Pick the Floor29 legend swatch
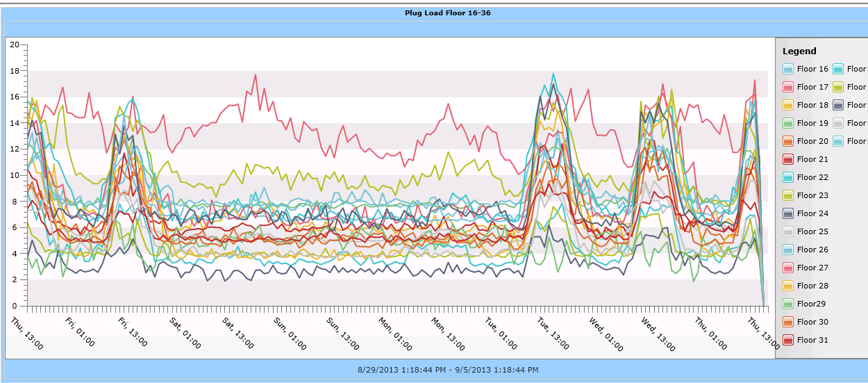This screenshot has width=868, height=383. click(x=788, y=304)
